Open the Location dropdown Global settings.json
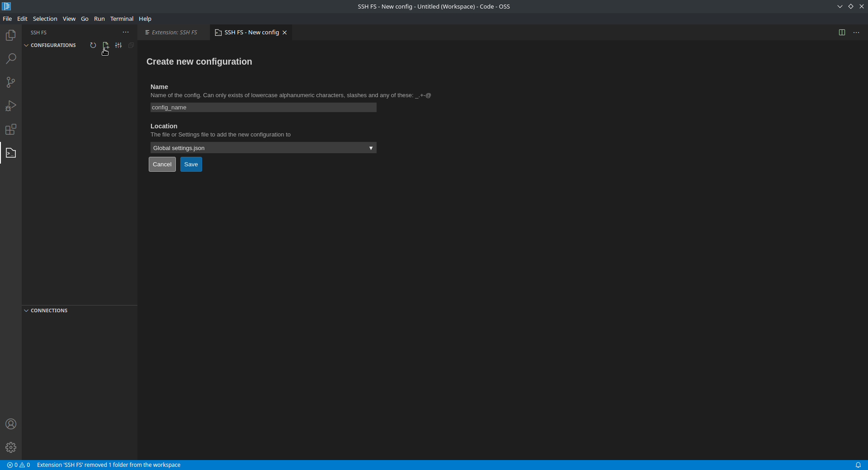Screen dimensions: 868x470 point(264,148)
